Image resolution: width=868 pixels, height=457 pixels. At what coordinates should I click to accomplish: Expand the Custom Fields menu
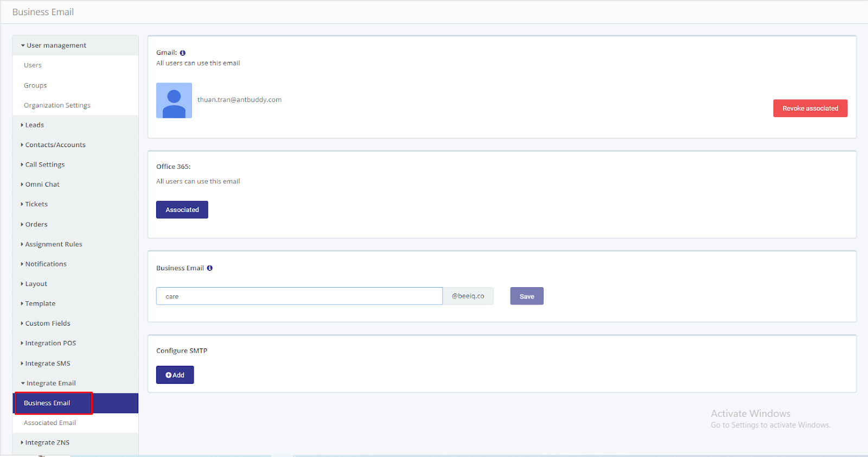tap(75, 323)
